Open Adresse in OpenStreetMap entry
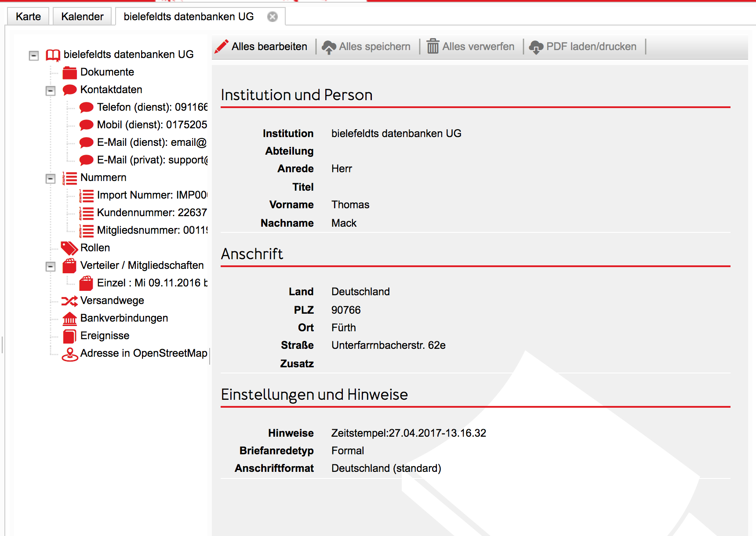Viewport: 756px width, 536px height. (144, 353)
